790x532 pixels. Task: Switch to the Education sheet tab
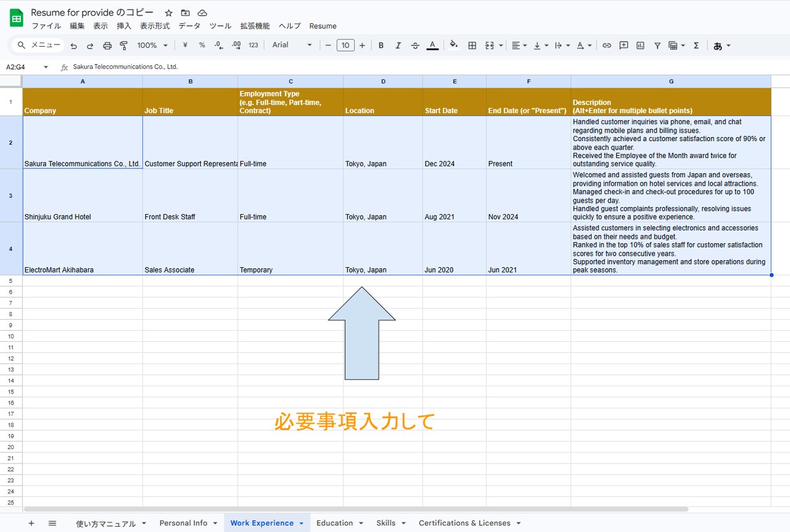pos(339,523)
